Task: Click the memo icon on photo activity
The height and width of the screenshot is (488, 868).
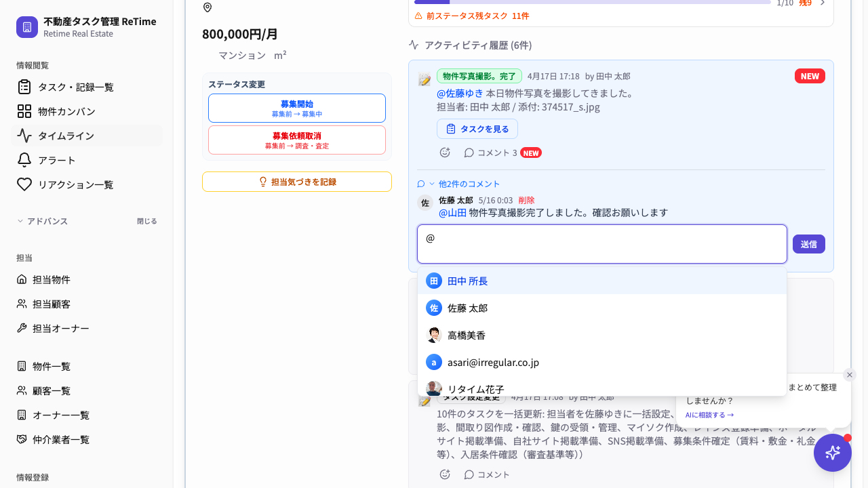Action: [425, 80]
